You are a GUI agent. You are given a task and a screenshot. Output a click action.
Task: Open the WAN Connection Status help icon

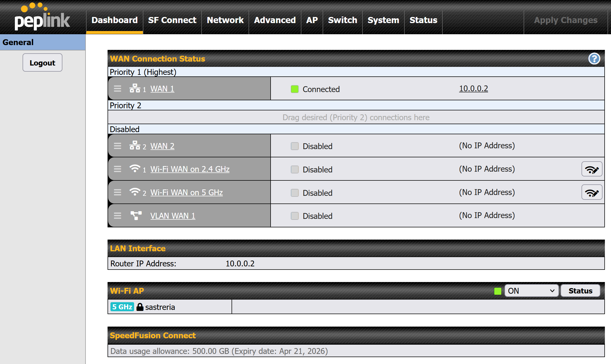(x=594, y=59)
